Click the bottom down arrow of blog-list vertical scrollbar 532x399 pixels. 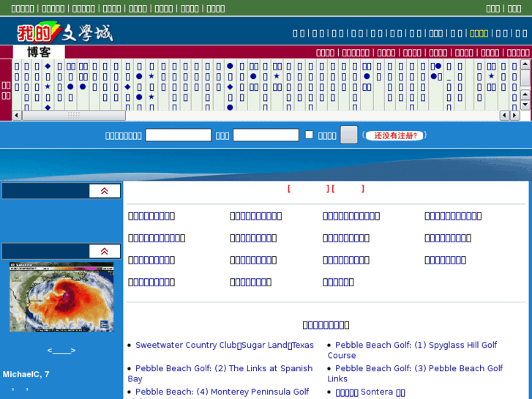(525, 105)
